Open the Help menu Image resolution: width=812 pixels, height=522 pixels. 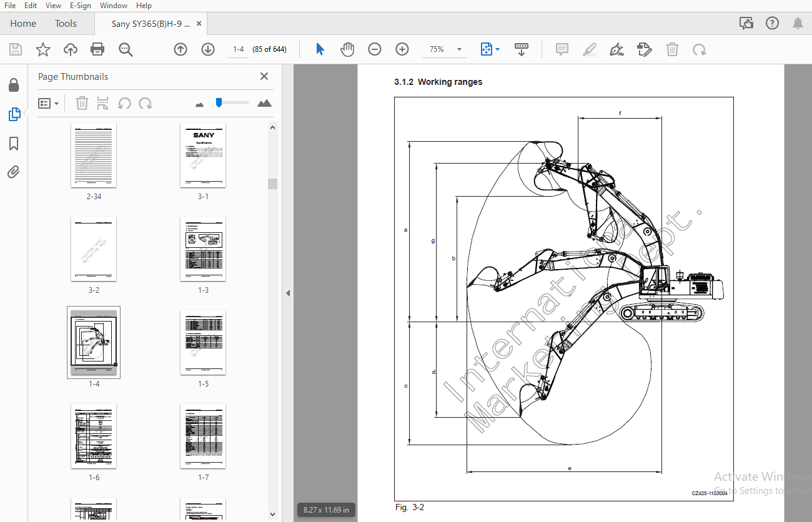[x=144, y=6]
